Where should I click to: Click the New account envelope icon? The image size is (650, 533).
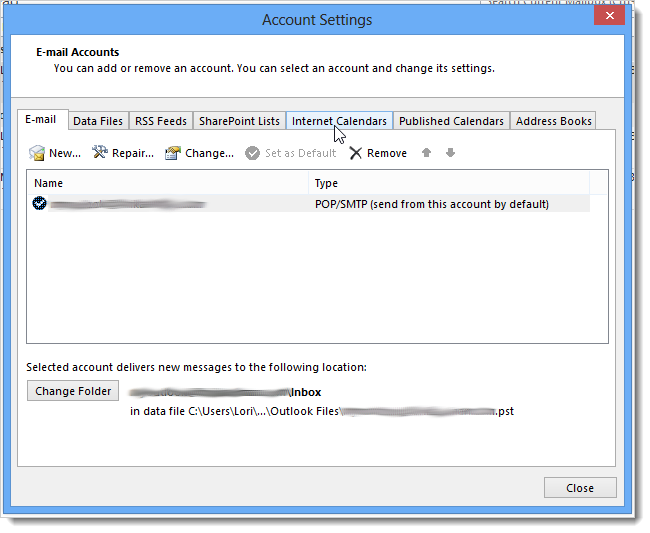(37, 153)
